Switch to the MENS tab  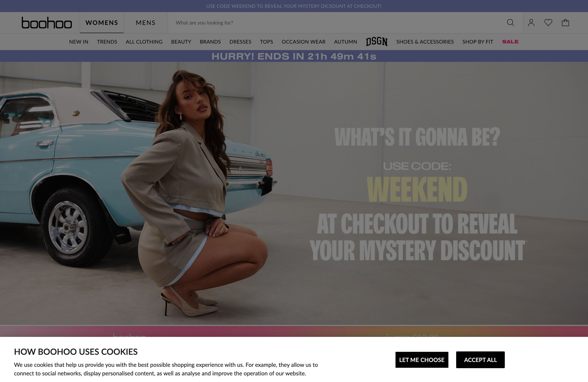tap(146, 23)
